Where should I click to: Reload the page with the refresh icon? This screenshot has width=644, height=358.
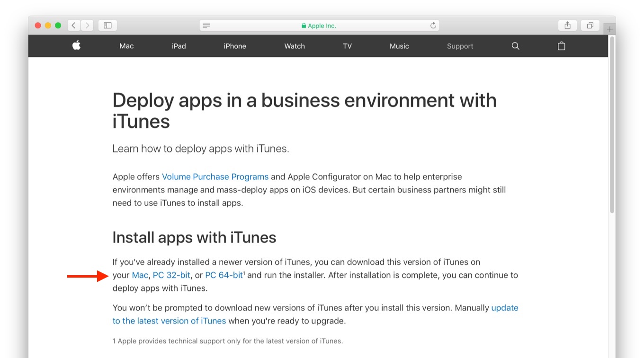click(x=433, y=26)
